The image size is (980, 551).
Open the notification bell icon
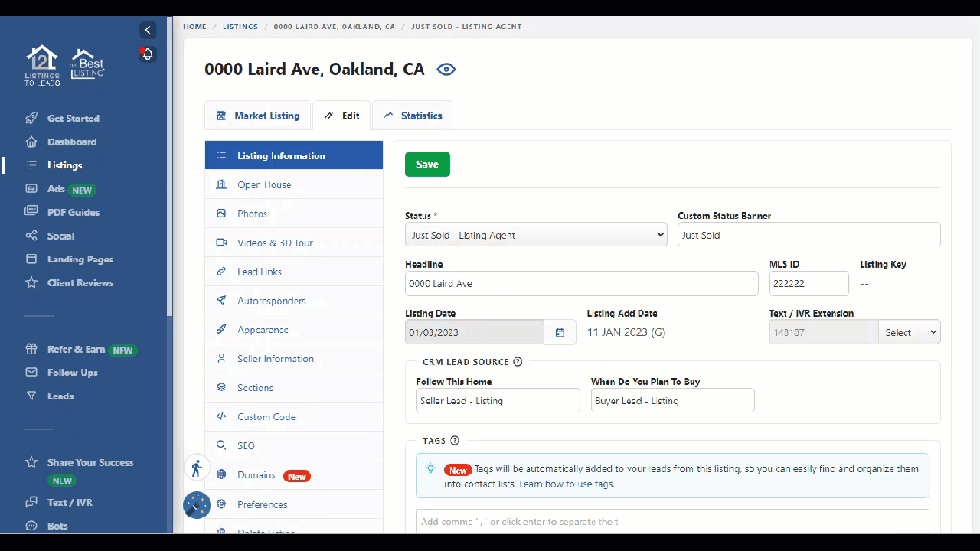click(147, 54)
